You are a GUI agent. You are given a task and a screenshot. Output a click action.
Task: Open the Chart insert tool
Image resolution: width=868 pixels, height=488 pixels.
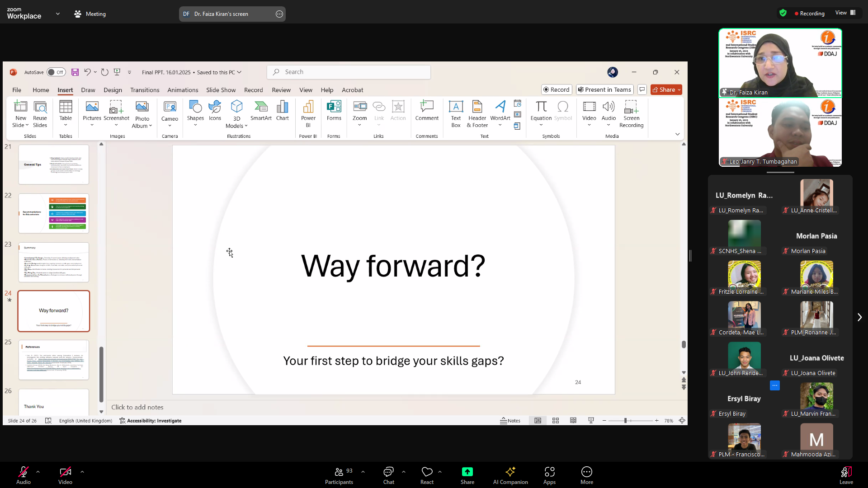(x=282, y=111)
